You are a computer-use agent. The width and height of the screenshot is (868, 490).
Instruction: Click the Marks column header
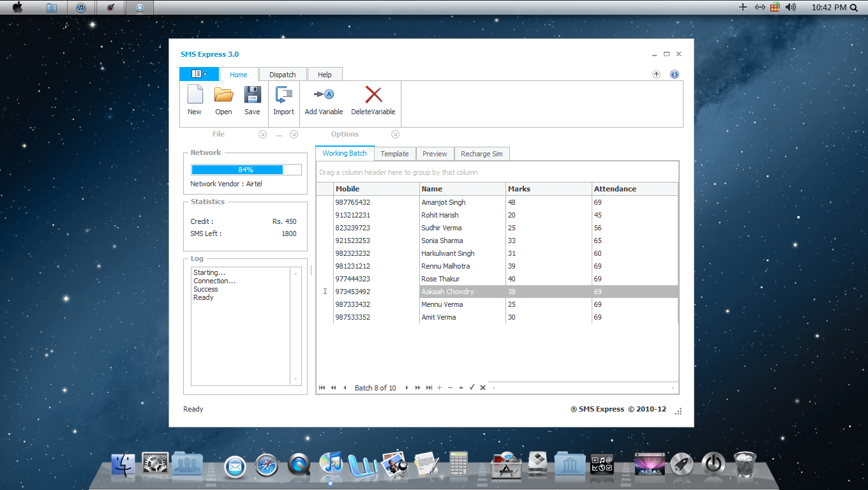(548, 189)
